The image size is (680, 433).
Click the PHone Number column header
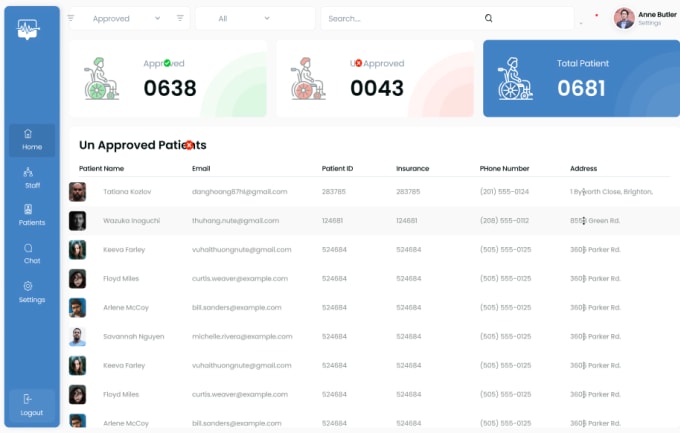tap(504, 168)
